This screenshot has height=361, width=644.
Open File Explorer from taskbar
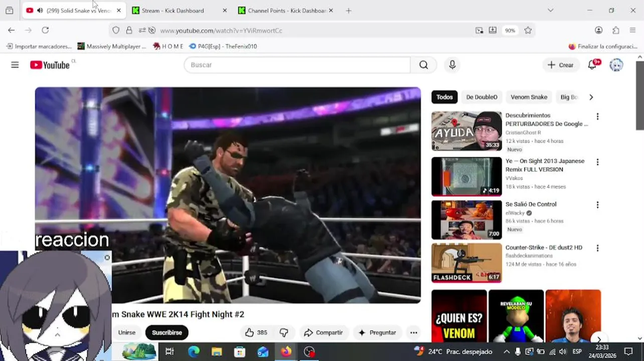217,351
